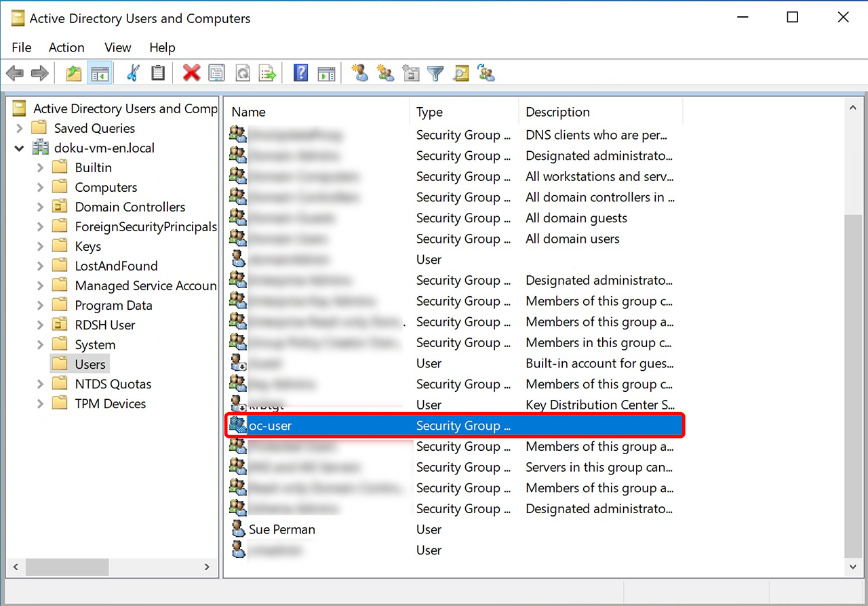Sort list by Type column header
Screen dimensions: 868x606
pos(465,112)
